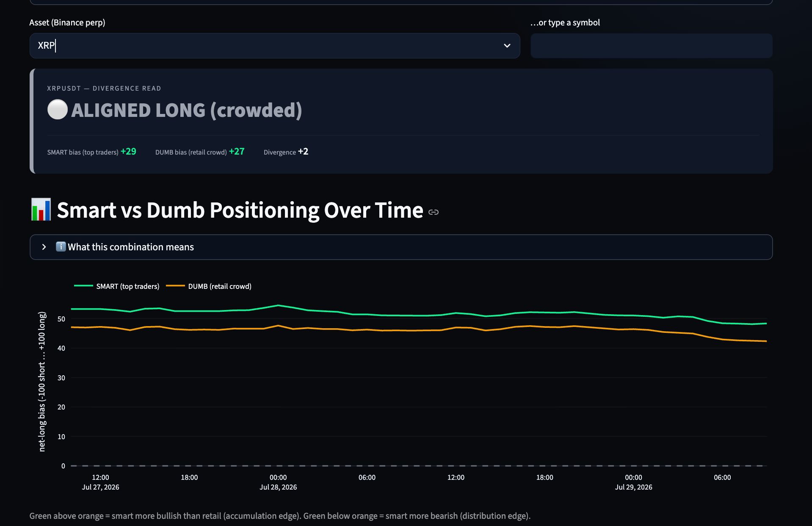Click the 'Asset (Binance perp)' field label
The width and height of the screenshot is (812, 526).
click(x=67, y=22)
